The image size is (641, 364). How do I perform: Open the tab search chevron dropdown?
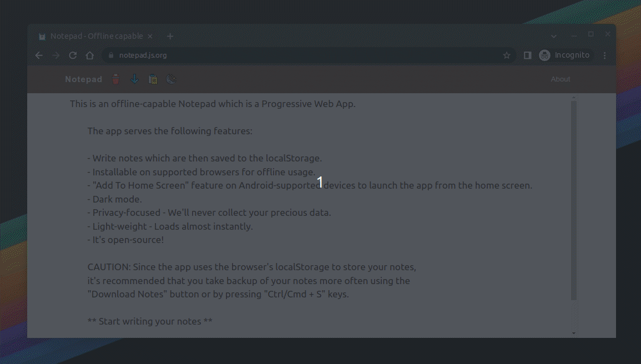554,37
